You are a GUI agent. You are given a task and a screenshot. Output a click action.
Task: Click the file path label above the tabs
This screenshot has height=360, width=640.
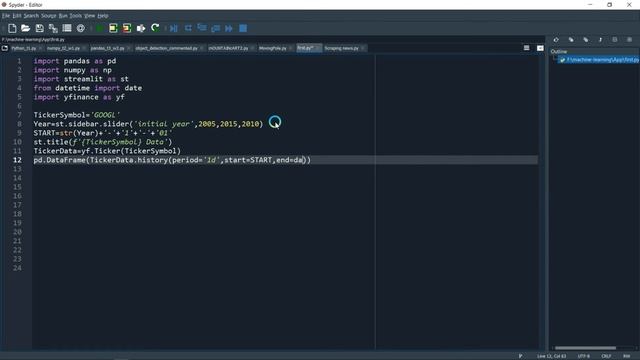33,40
